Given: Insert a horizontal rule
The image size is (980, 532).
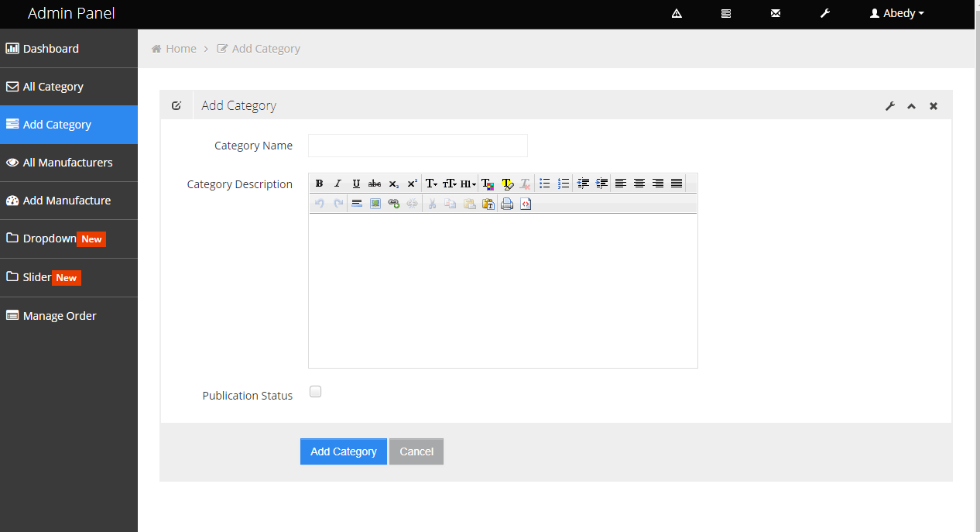Looking at the screenshot, I should click(357, 204).
